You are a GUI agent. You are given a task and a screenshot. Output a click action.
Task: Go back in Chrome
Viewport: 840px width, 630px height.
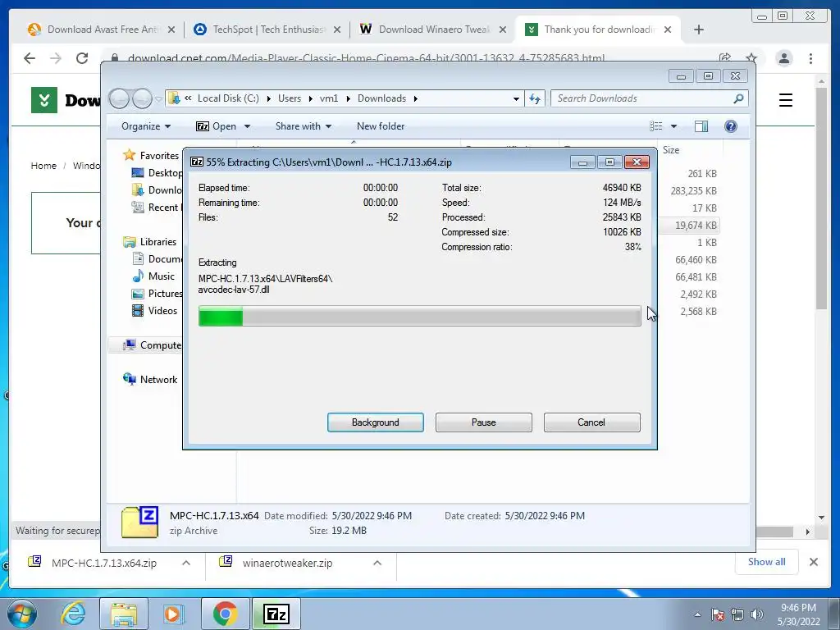[30, 58]
